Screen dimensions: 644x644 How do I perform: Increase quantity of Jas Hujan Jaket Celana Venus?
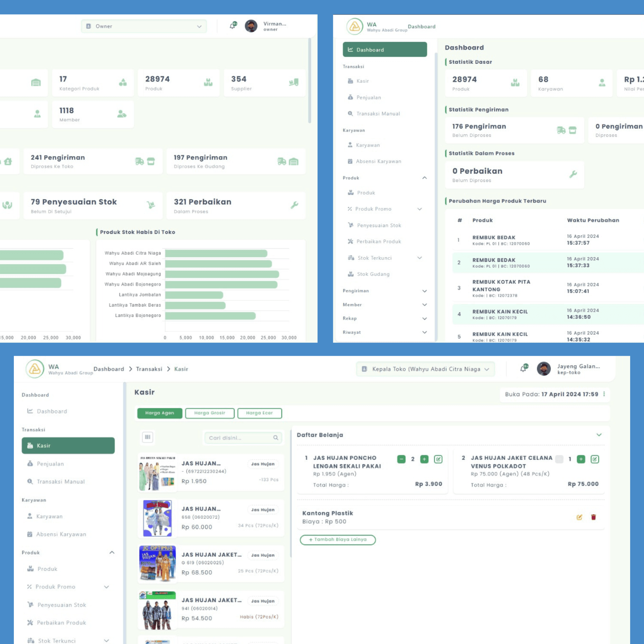click(x=581, y=459)
